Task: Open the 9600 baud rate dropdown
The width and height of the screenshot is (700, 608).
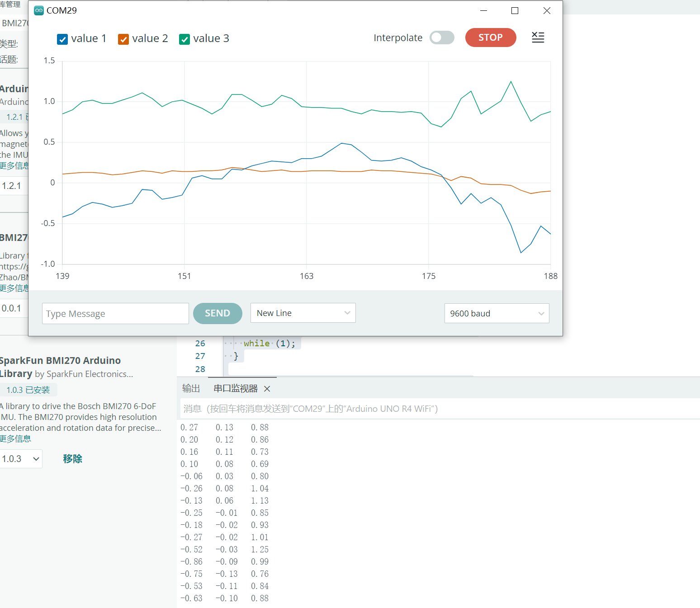Action: [x=497, y=313]
